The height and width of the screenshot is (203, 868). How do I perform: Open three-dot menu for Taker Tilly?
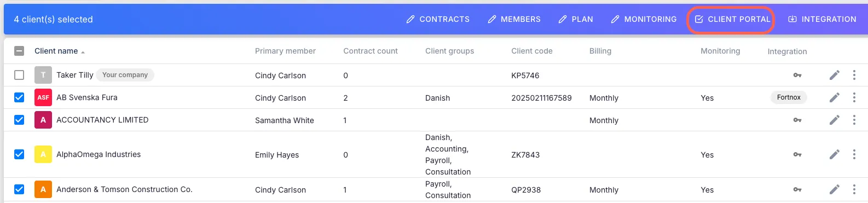tap(854, 75)
